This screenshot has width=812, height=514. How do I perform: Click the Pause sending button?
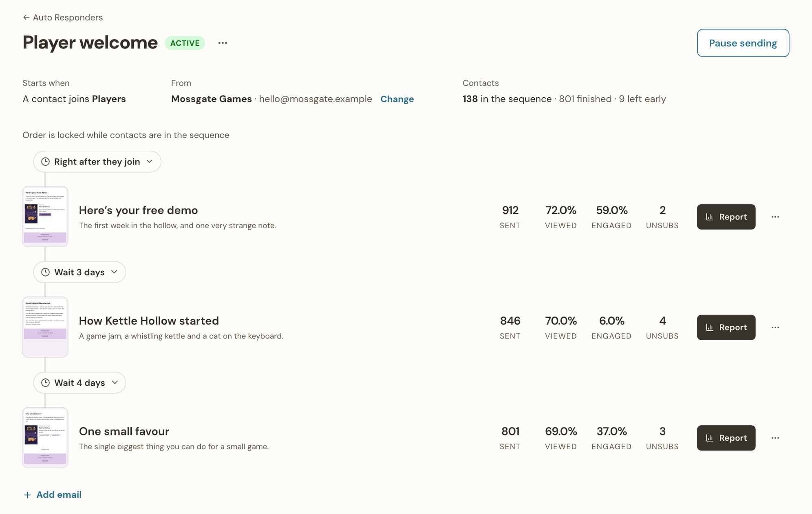coord(743,43)
